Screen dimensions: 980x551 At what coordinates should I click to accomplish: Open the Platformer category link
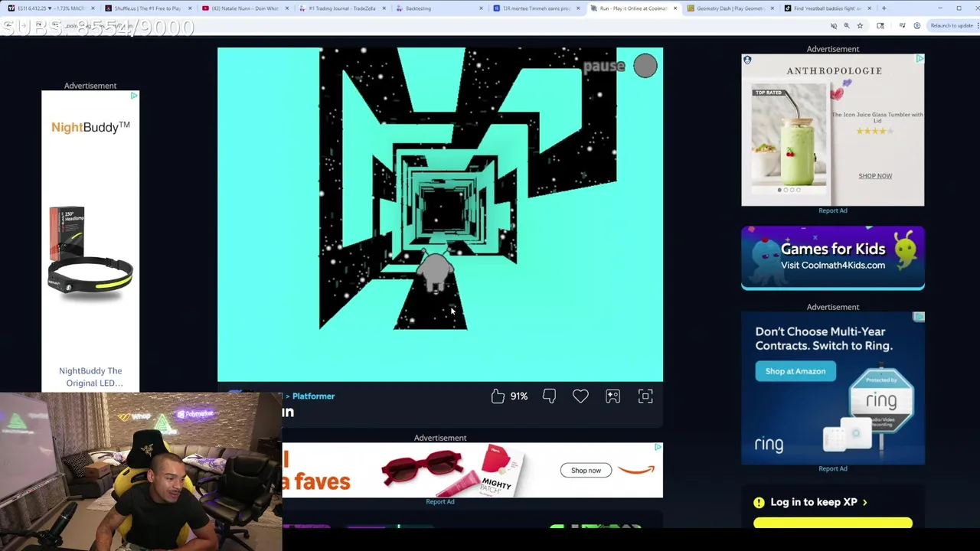(313, 396)
